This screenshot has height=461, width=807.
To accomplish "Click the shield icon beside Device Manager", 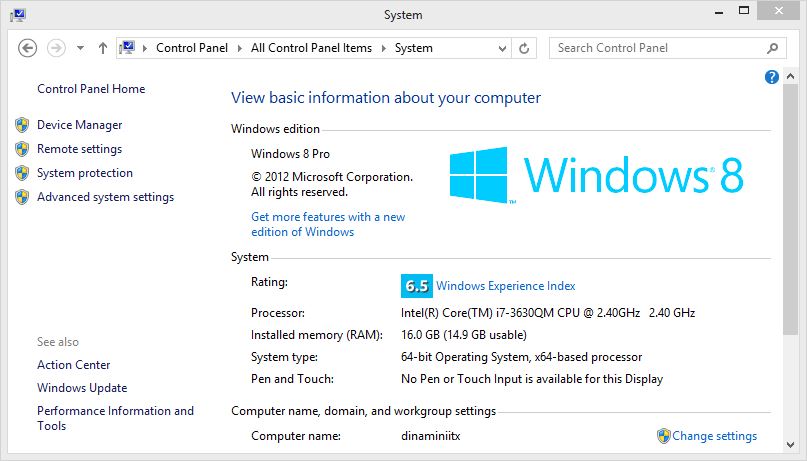I will click(22, 125).
